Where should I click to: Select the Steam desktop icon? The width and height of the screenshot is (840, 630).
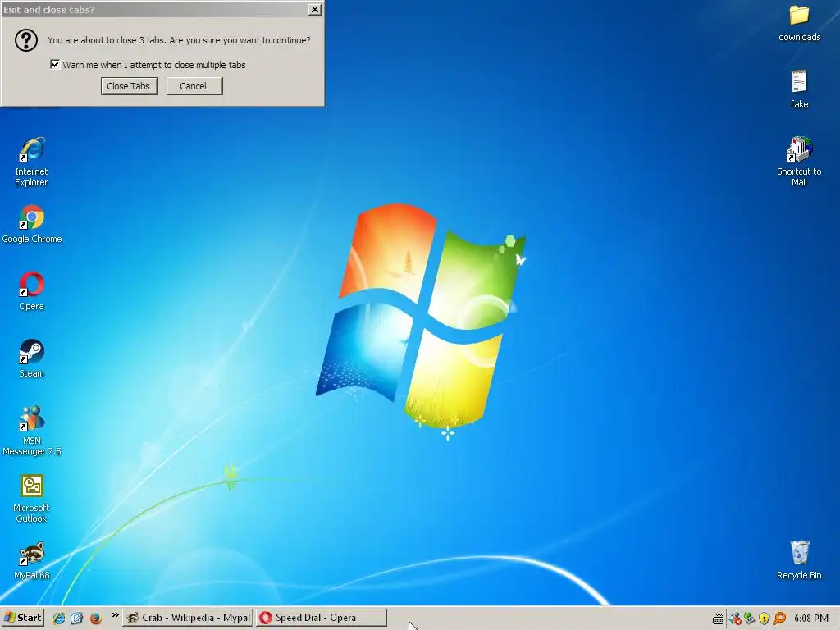click(x=32, y=358)
